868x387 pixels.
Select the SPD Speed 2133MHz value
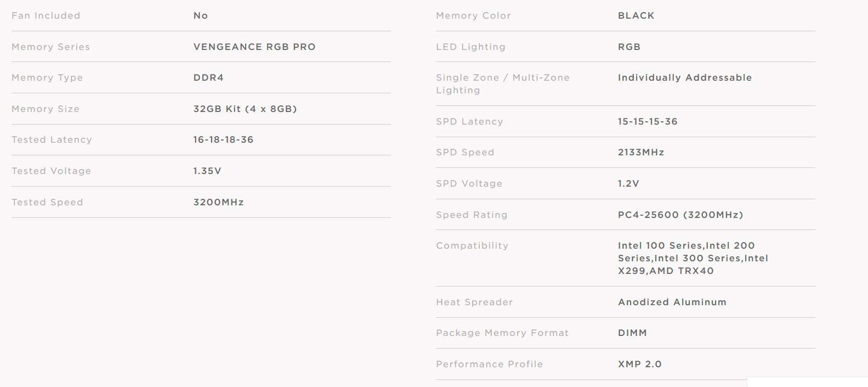(x=641, y=152)
